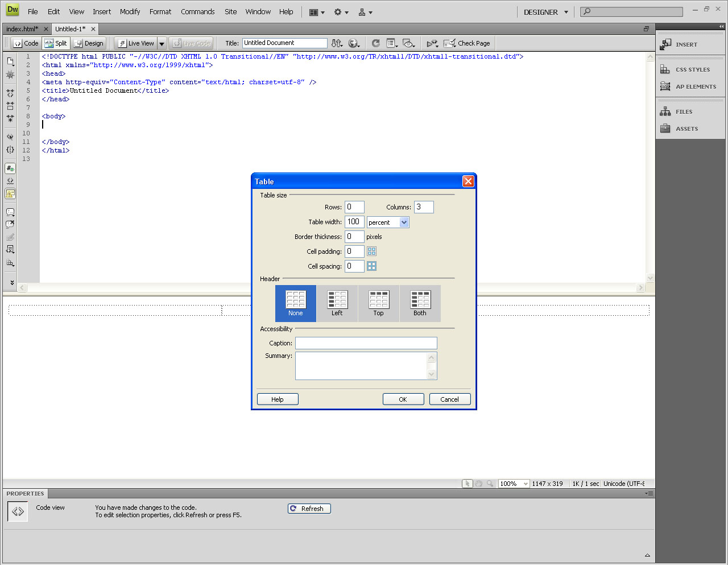Pick the Both header layout icon
Viewport: 728px width, 565px height.
[420, 299]
